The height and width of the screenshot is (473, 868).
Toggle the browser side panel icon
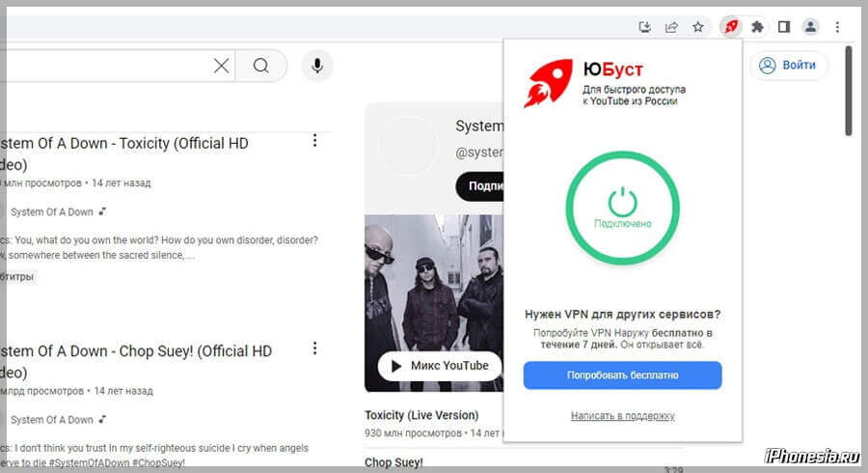click(784, 27)
